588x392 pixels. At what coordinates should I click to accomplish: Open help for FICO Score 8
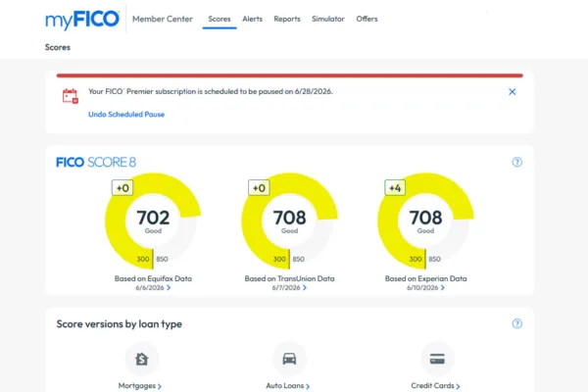(x=517, y=162)
